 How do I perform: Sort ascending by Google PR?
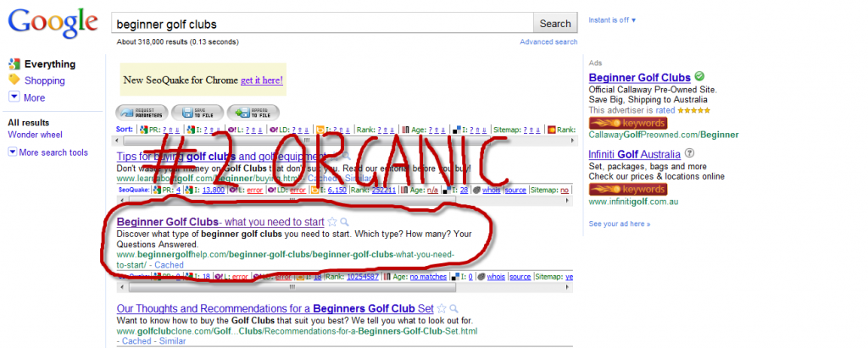tap(170, 130)
